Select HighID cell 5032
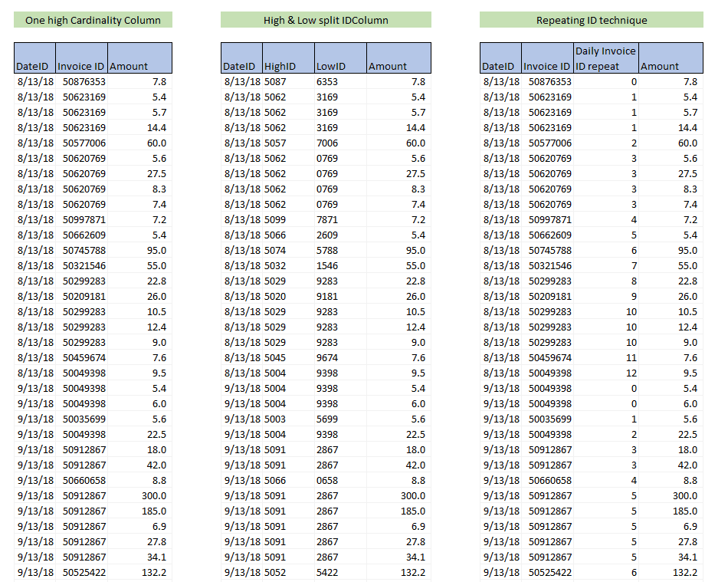Image resolution: width=728 pixels, height=582 pixels. click(x=288, y=265)
